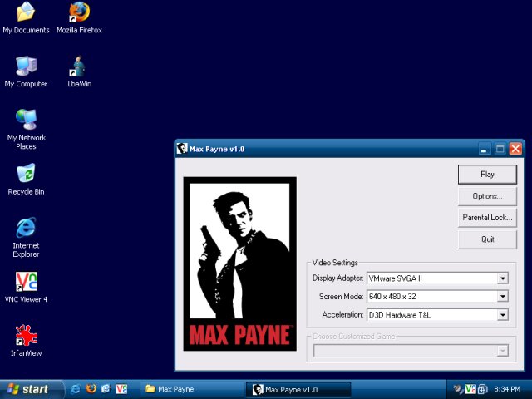Click the Video Settings group label
Viewport: 532px width, 399px height.
(x=335, y=263)
